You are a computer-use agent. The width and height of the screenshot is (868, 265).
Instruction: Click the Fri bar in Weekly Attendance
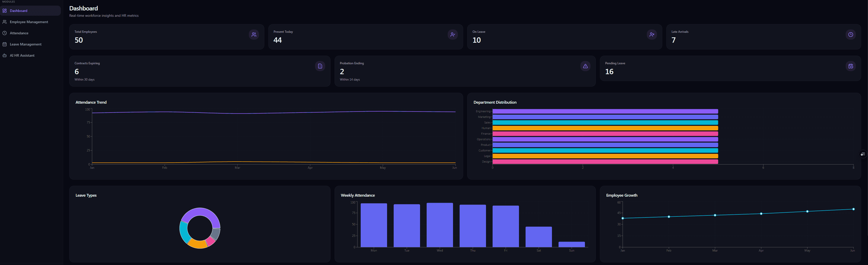[506, 226]
